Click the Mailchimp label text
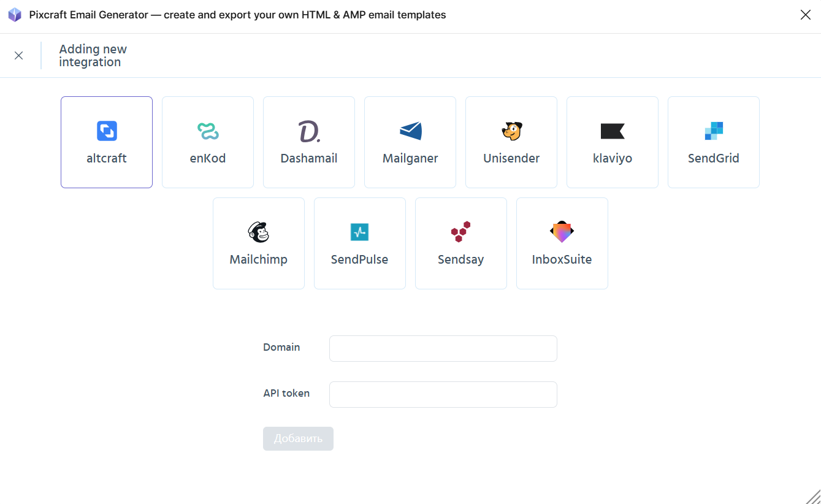The height and width of the screenshot is (504, 821). [x=259, y=259]
